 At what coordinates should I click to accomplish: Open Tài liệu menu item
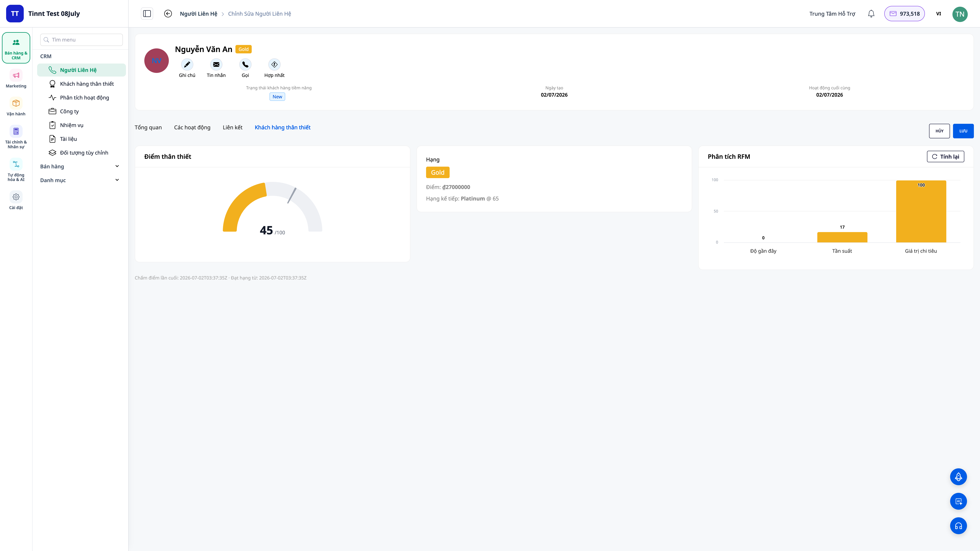pos(81,139)
